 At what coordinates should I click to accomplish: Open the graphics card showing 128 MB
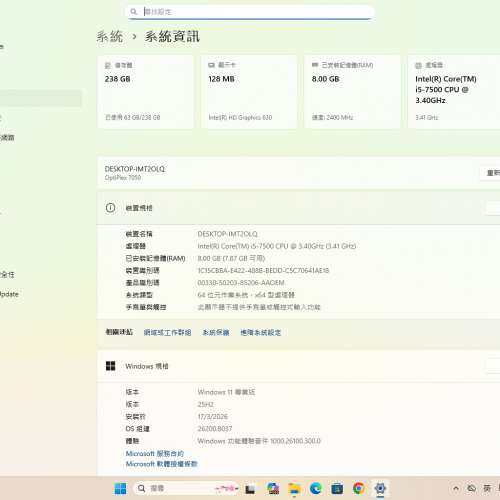249,92
